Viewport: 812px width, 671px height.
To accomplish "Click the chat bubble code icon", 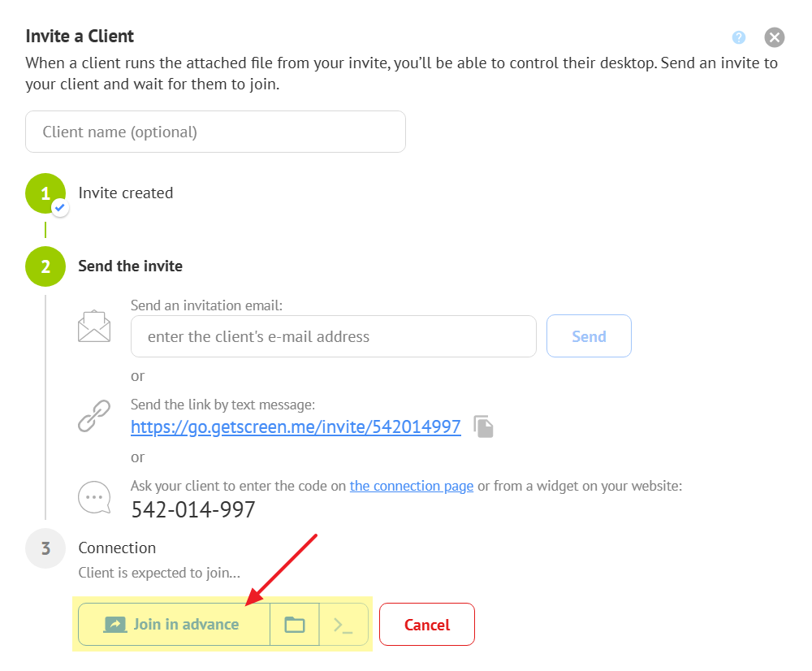I will click(94, 497).
